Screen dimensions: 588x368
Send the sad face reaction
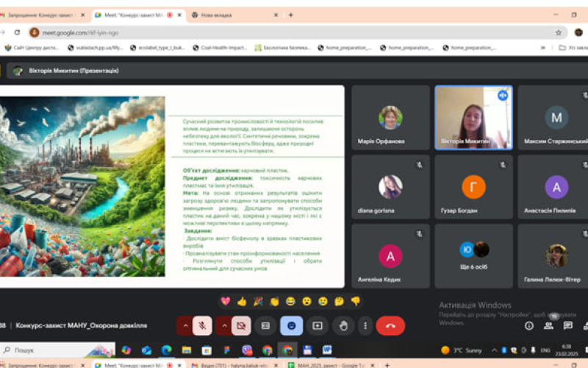pyautogui.click(x=323, y=301)
